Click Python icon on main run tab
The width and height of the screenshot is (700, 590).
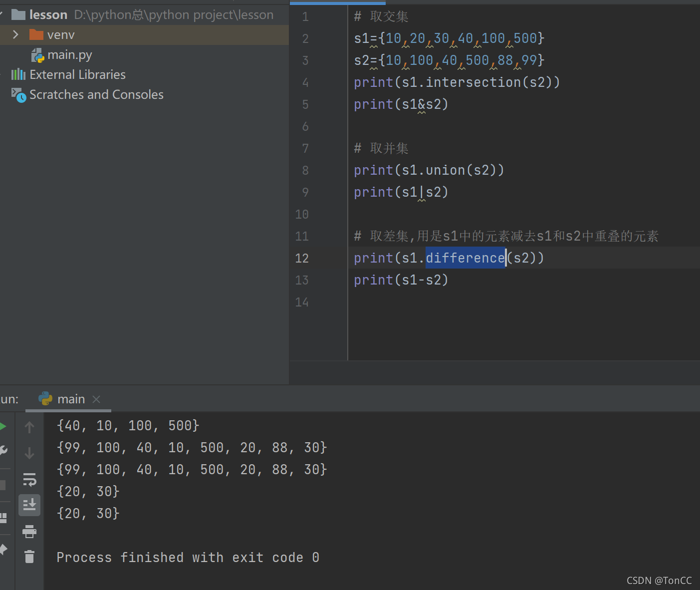click(45, 399)
